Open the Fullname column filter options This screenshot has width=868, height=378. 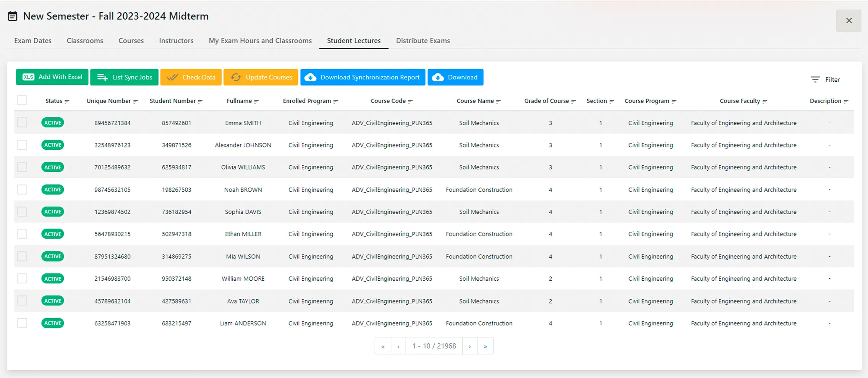[x=256, y=102]
